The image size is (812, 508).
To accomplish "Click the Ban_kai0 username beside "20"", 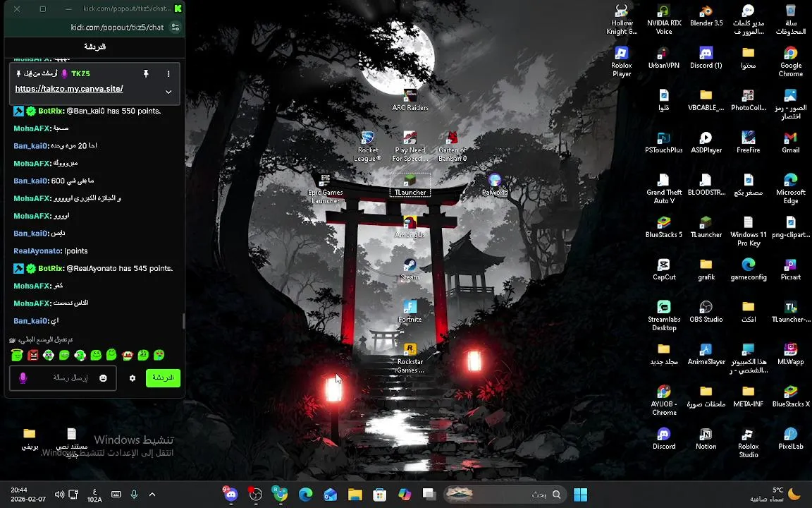I will 30,145.
